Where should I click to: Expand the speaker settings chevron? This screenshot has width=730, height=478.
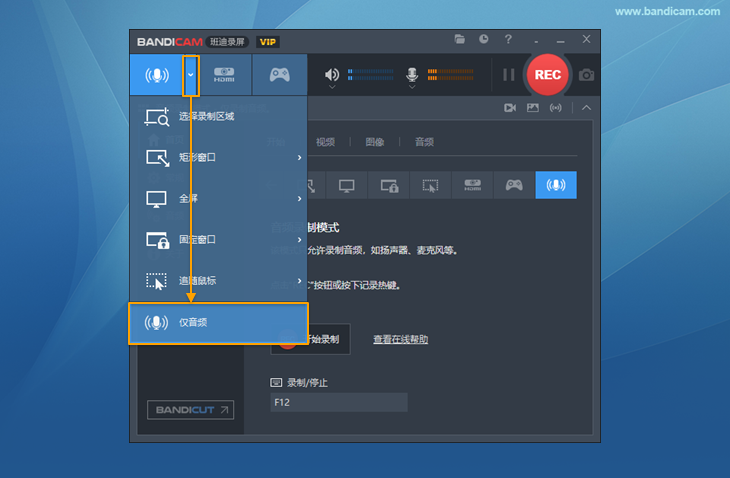(x=332, y=87)
